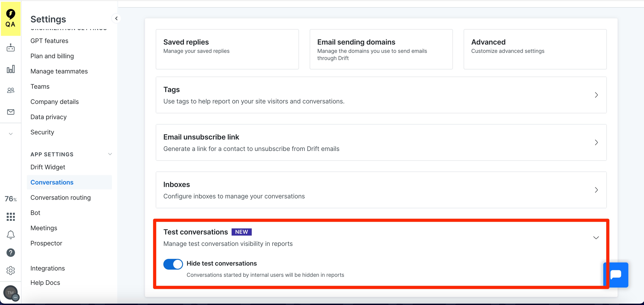This screenshot has width=644, height=305.
Task: Open Manage teammates page
Action: [59, 71]
